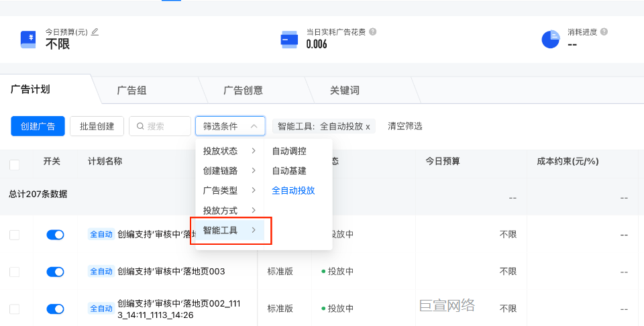Viewport: 644px width, 326px height.
Task: Click the 创建广告 button
Action: [x=38, y=126]
